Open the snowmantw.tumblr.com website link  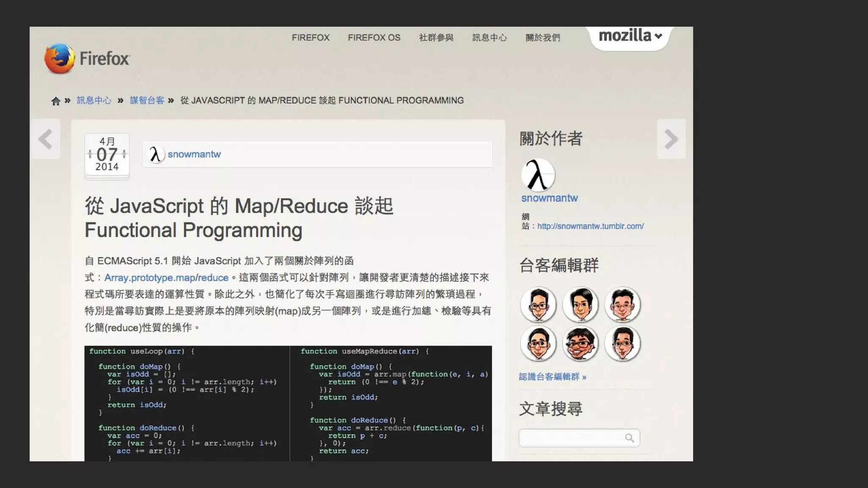click(x=590, y=226)
